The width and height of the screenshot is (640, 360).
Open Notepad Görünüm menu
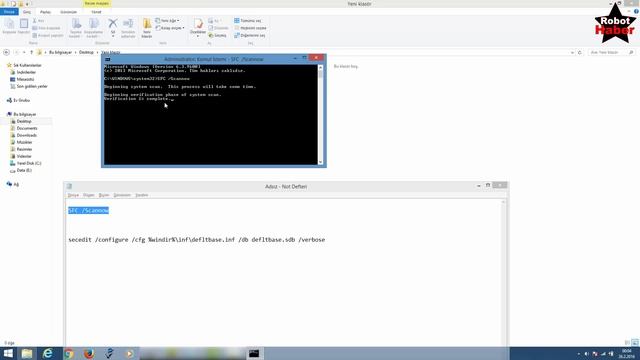click(122, 195)
